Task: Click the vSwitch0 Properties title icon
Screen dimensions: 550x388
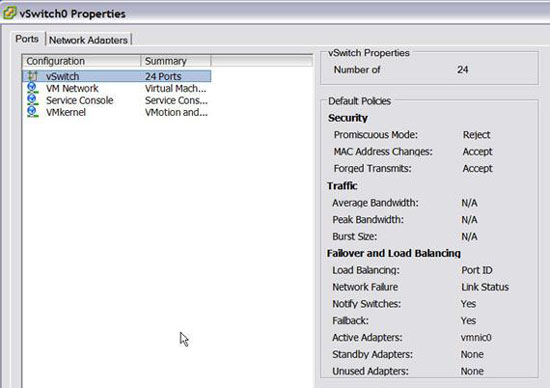Action: click(10, 13)
